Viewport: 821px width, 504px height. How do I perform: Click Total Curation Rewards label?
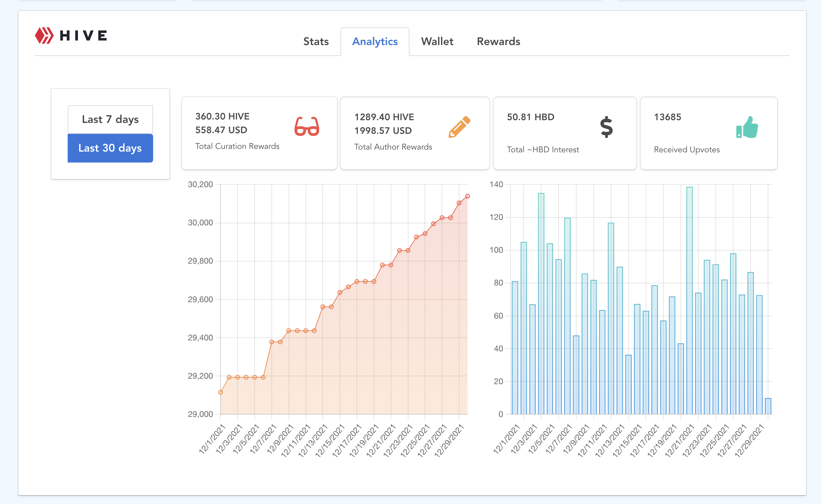pos(237,146)
